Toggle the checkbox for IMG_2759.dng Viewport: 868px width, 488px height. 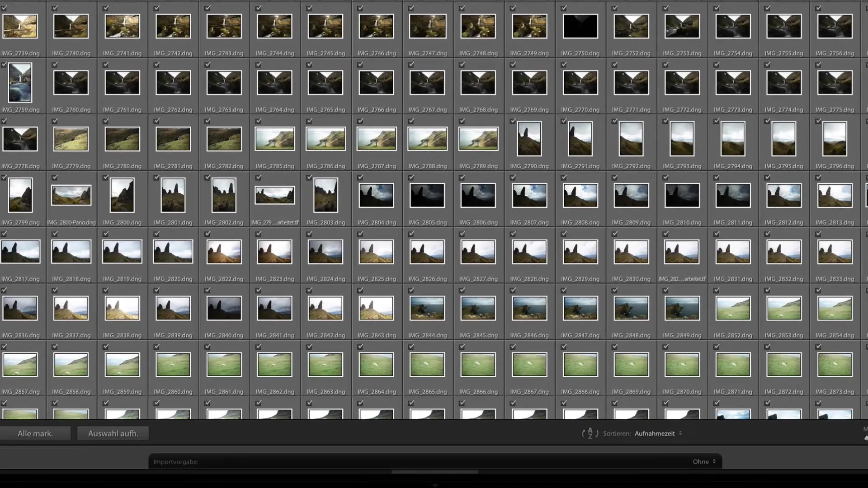point(4,65)
